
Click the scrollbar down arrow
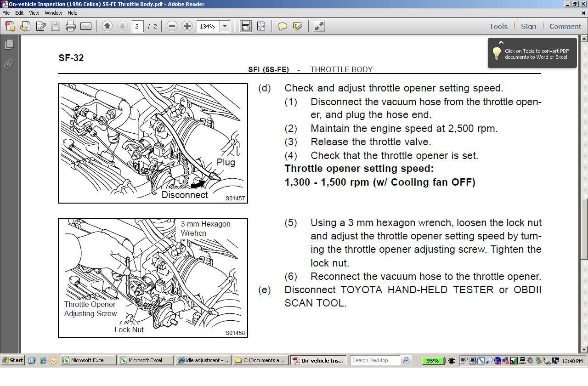[x=584, y=349]
